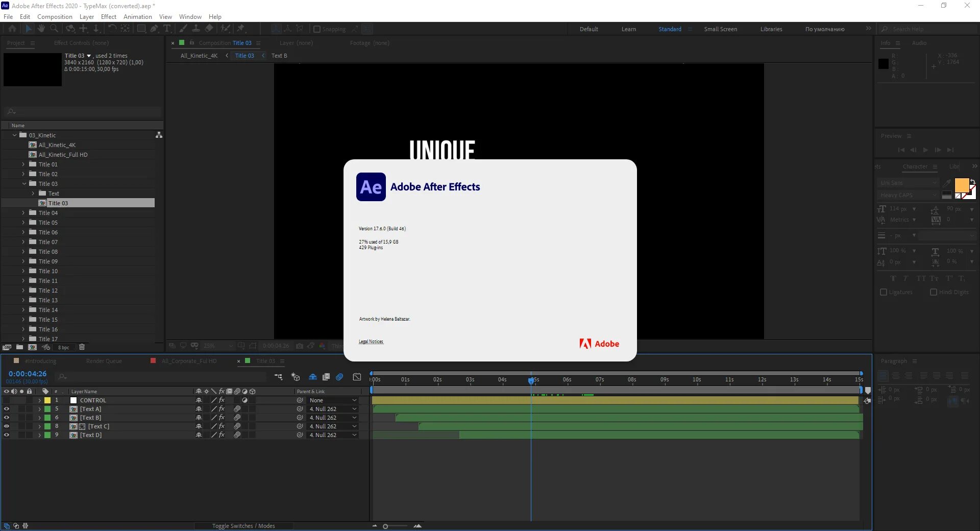Open the Uni Sans font family dropdown
Screen dimensions: 980x531
[x=909, y=183]
